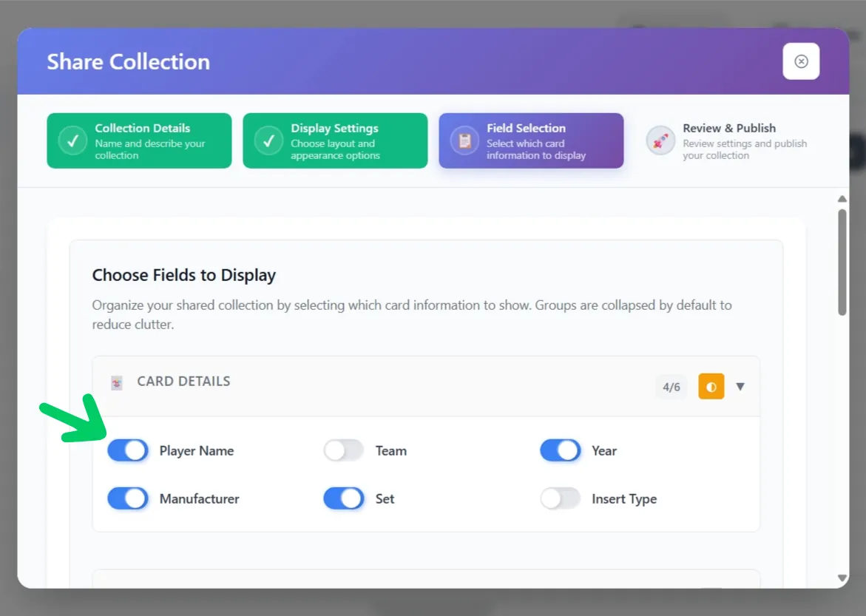
Task: Click the Collection Details step card
Action: [x=139, y=141]
